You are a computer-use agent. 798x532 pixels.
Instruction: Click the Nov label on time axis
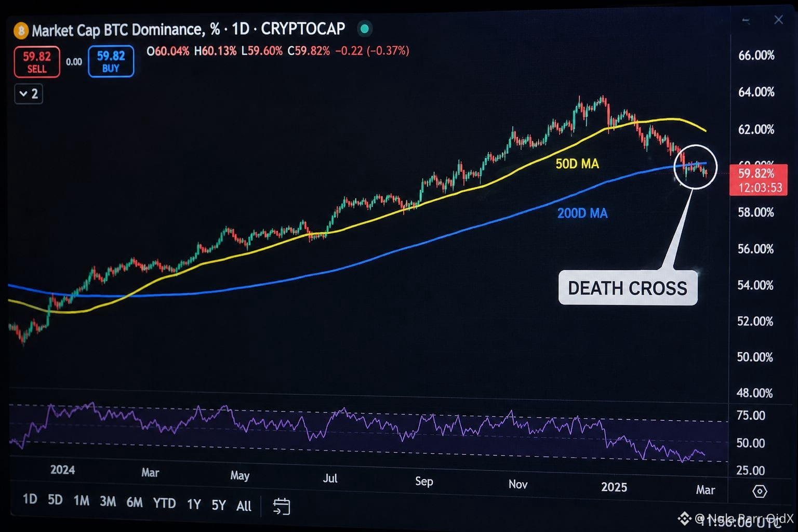[518, 484]
